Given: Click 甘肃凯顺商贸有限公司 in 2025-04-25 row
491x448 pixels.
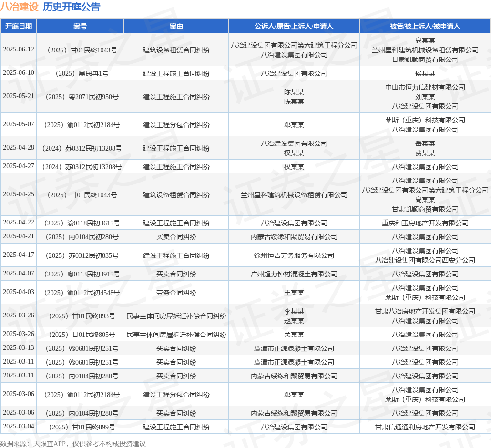Looking at the screenshot, I should tap(425, 209).
